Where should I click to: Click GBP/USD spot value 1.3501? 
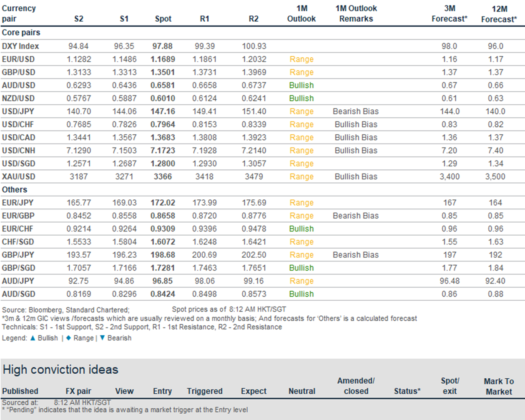(163, 72)
